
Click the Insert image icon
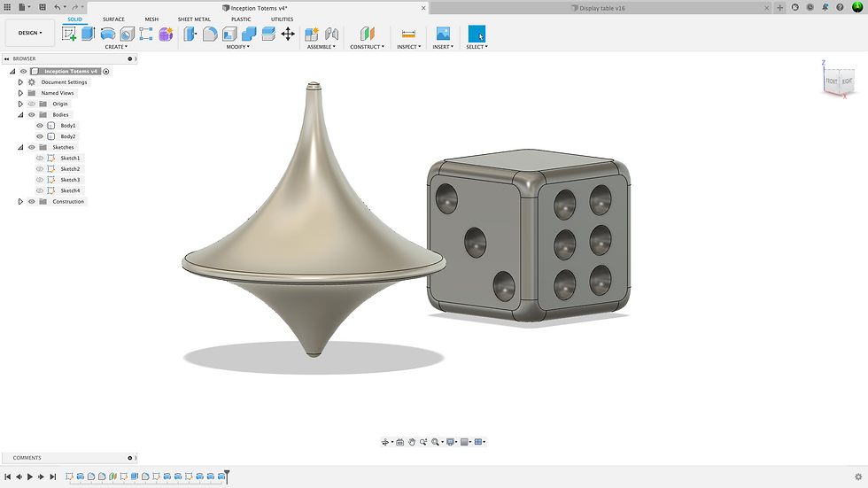tap(443, 34)
